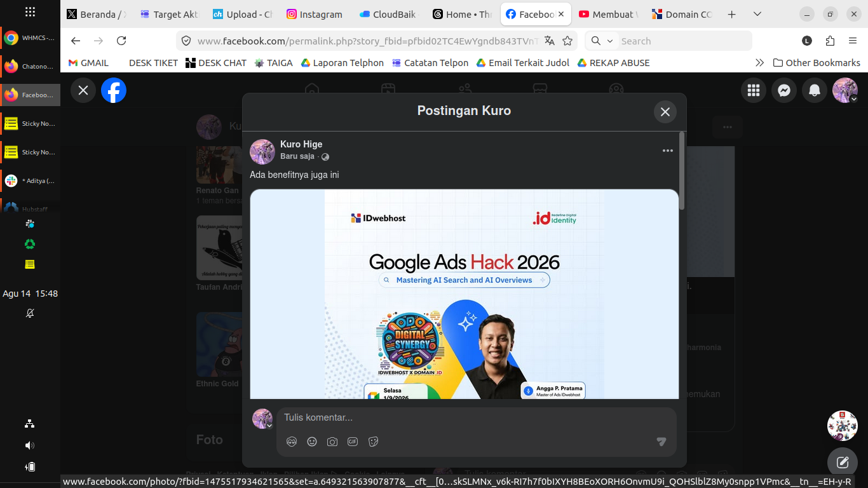
Task: Open the TAIGA bookmark
Action: [x=273, y=63]
